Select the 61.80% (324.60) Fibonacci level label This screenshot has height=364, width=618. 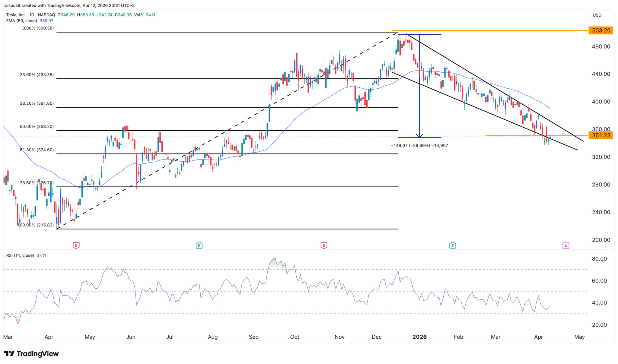37,150
